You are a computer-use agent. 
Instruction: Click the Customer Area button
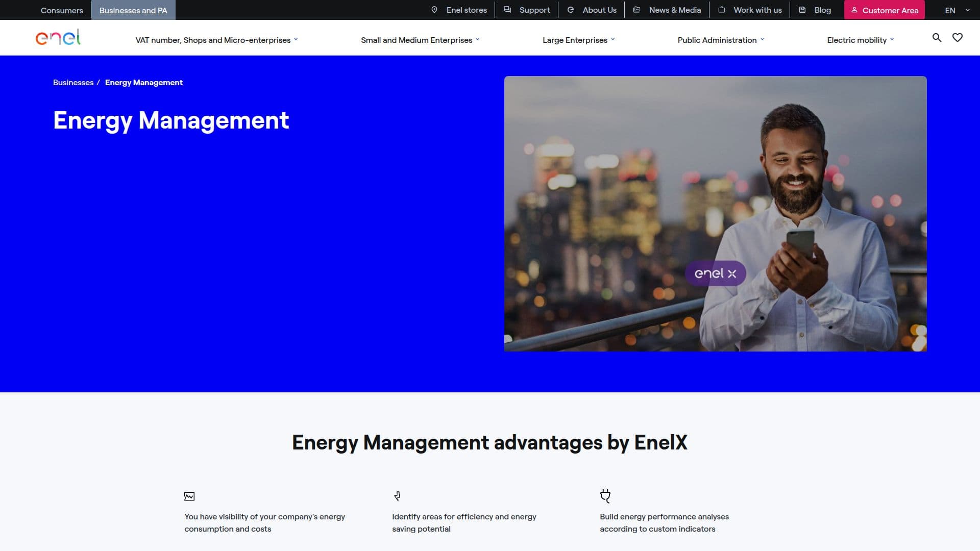tap(885, 10)
